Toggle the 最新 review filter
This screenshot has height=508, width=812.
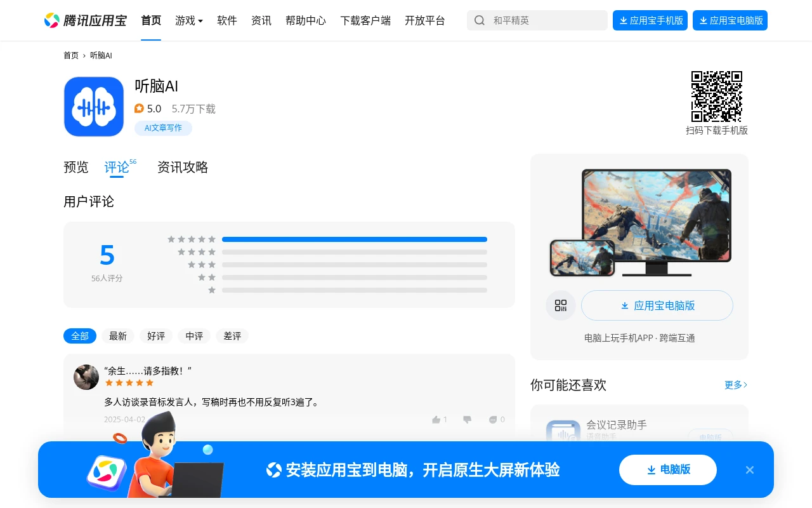pyautogui.click(x=118, y=336)
